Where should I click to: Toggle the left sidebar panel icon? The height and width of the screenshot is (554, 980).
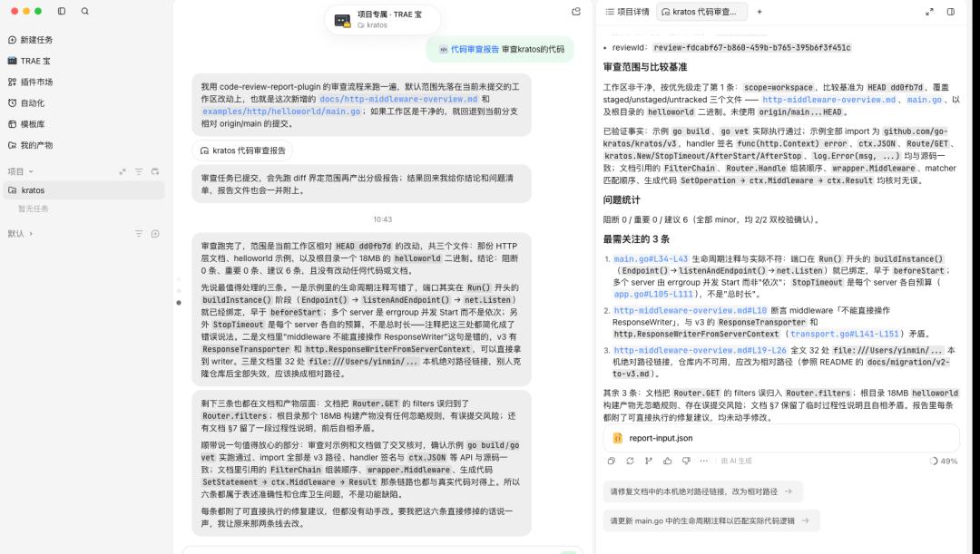coord(62,11)
